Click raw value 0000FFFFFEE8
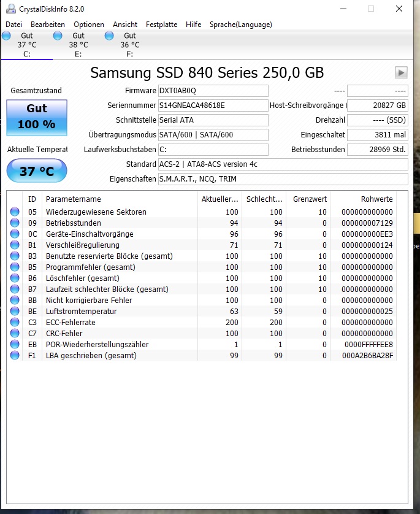The image size is (420, 514). pos(368,345)
